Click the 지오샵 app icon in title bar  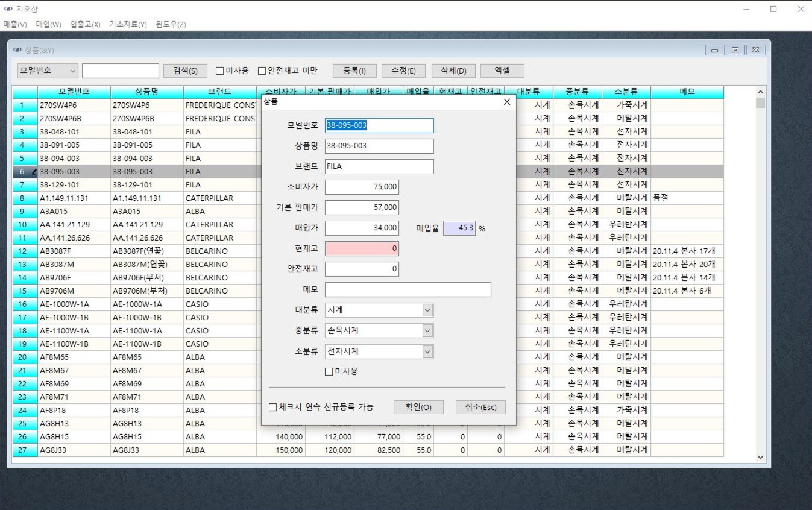point(8,9)
